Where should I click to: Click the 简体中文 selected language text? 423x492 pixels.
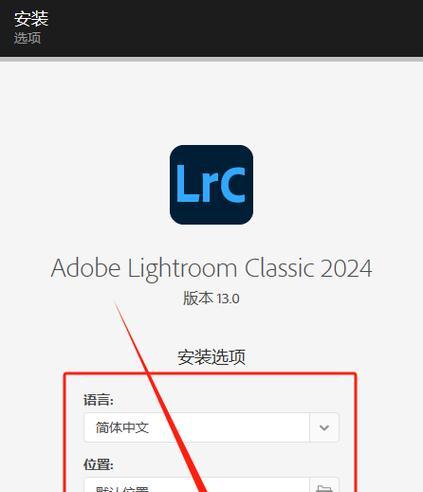pos(122,427)
